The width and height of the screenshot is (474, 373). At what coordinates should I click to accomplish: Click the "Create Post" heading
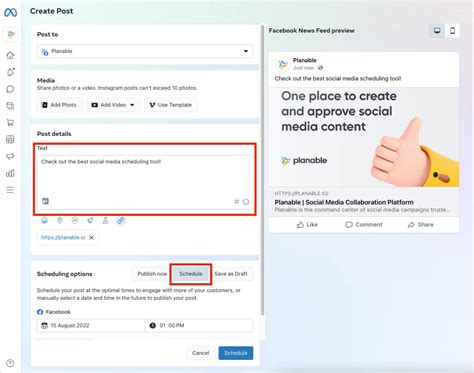point(51,11)
